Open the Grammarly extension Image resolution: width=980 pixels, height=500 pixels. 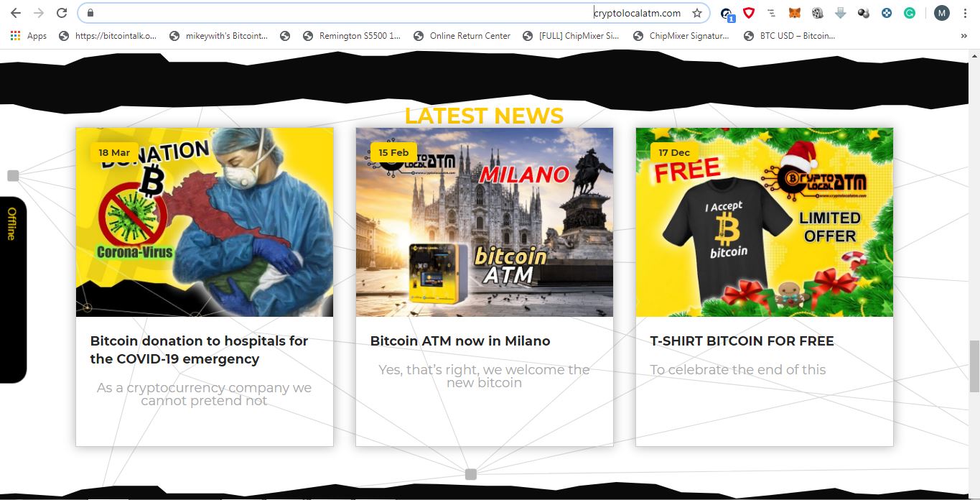(x=910, y=13)
